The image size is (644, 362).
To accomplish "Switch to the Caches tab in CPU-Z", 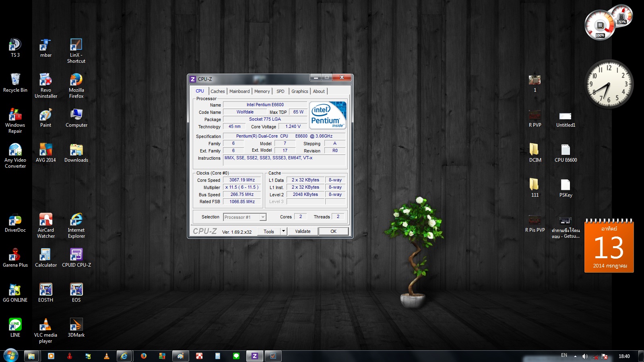I will pyautogui.click(x=218, y=91).
